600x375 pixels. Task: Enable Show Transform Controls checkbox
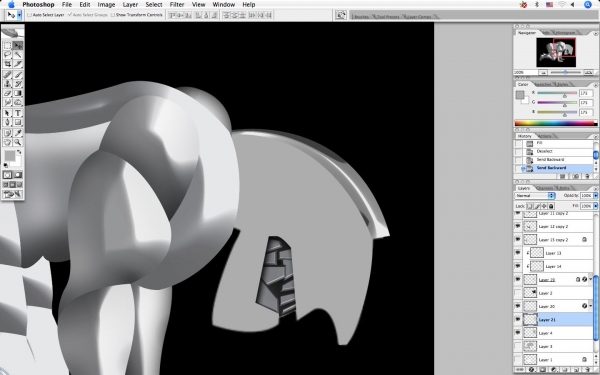pos(112,15)
